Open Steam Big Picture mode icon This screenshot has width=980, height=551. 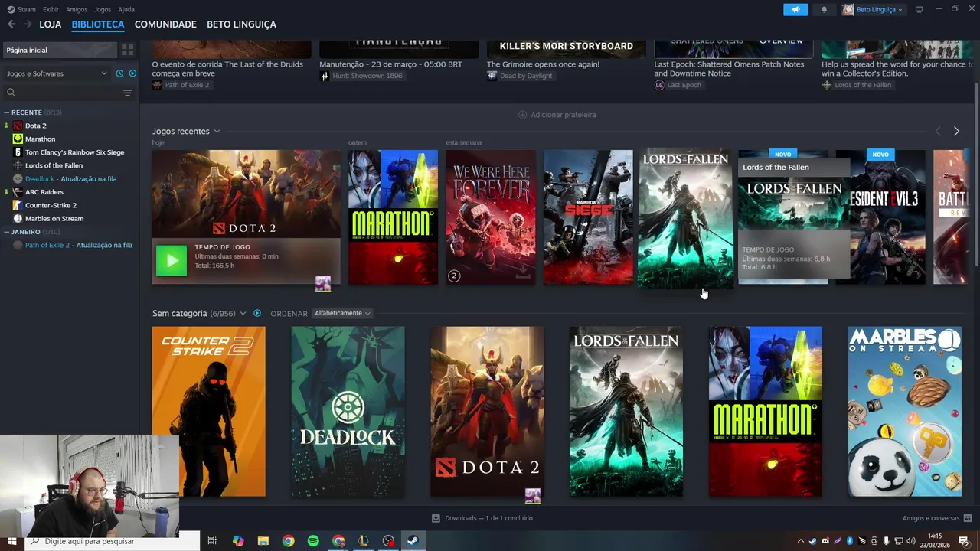[920, 9]
